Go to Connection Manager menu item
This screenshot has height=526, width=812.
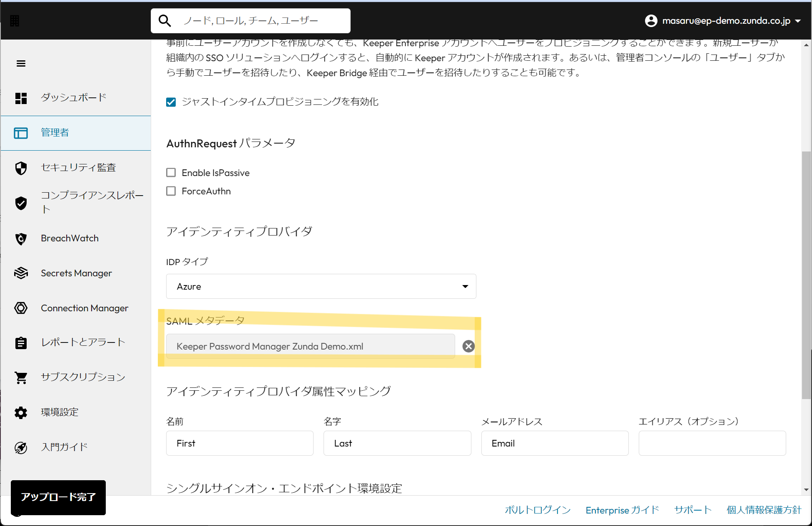[x=76, y=308]
